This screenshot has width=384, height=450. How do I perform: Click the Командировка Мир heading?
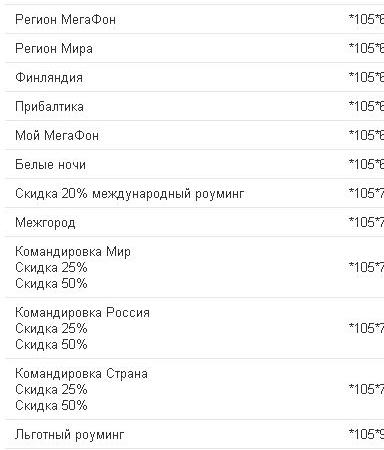[x=73, y=251]
